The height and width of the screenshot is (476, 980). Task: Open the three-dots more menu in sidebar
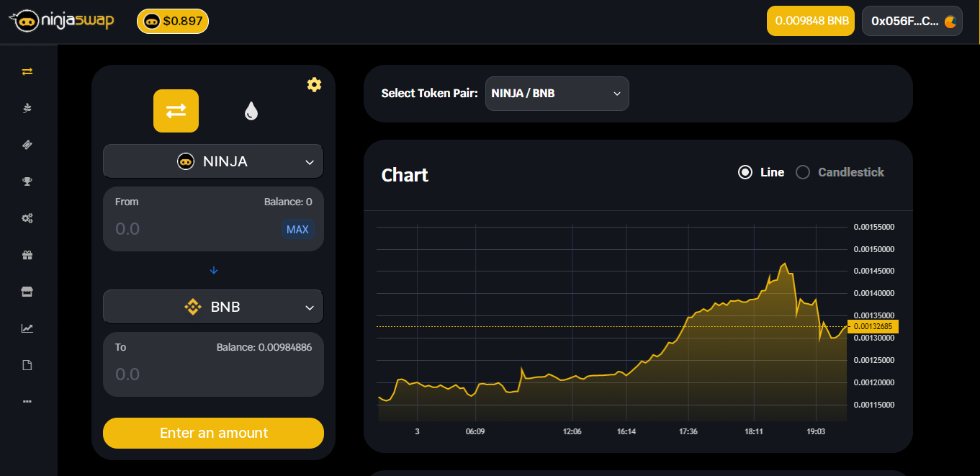tap(27, 401)
